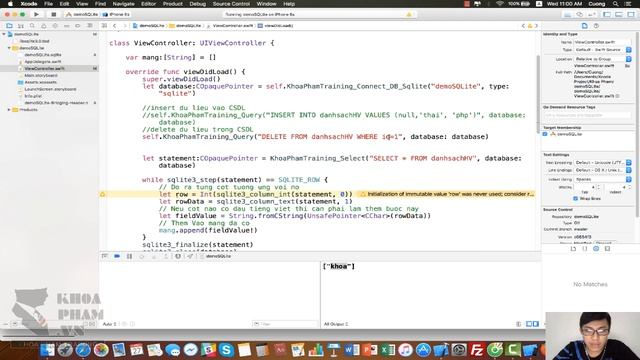
Task: Choose the iPhone 6s destination
Action: [x=116, y=14]
